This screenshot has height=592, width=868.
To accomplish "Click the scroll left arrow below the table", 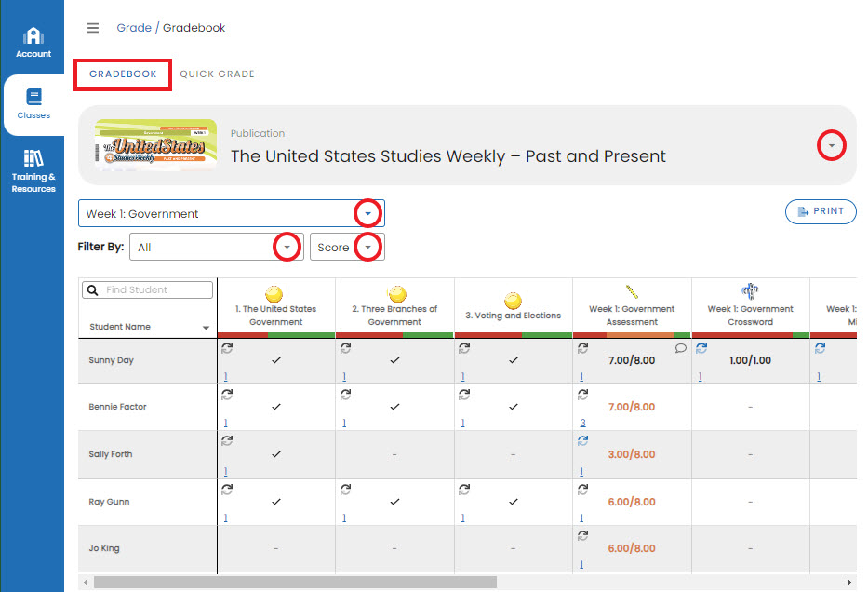I will pos(86,582).
